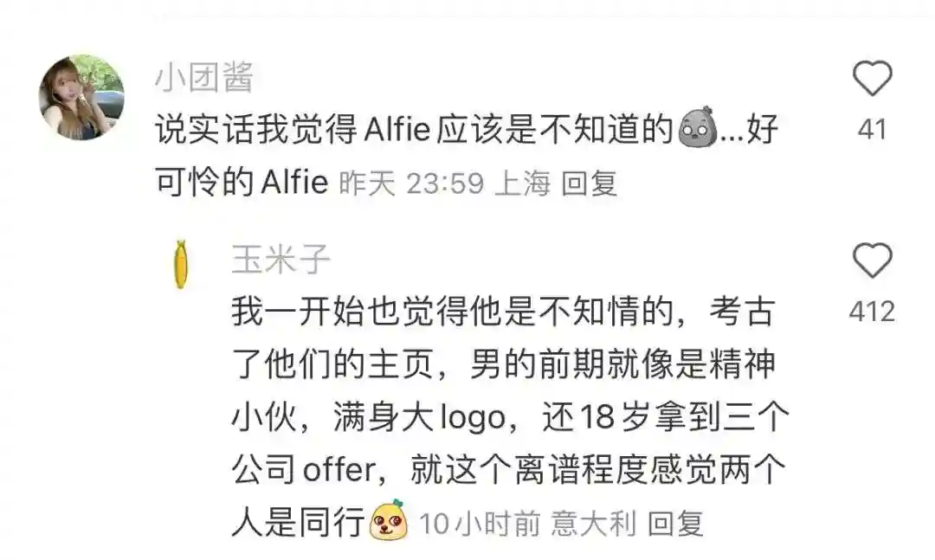Tap the gray blob emoji in first comment
This screenshot has width=935, height=560.
pos(698,127)
